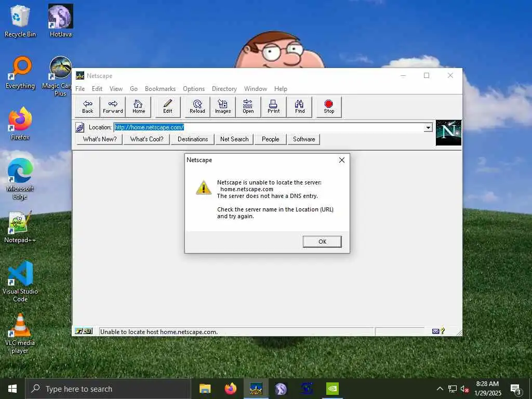Screen dimensions: 532x399
Task: Click into the Location URL field
Action: point(269,128)
